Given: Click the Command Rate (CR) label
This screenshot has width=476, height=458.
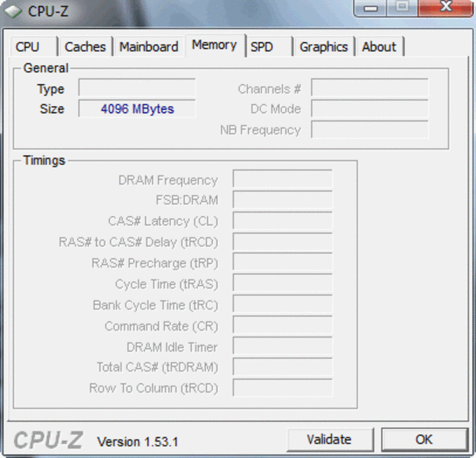Looking at the screenshot, I should point(161,327).
